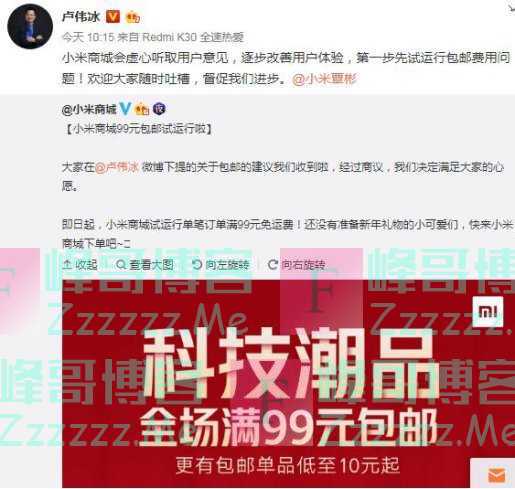Image resolution: width=515 pixels, height=489 pixels.
Task: Open the @卢伟冰 mention in the repost
Action: (x=117, y=167)
